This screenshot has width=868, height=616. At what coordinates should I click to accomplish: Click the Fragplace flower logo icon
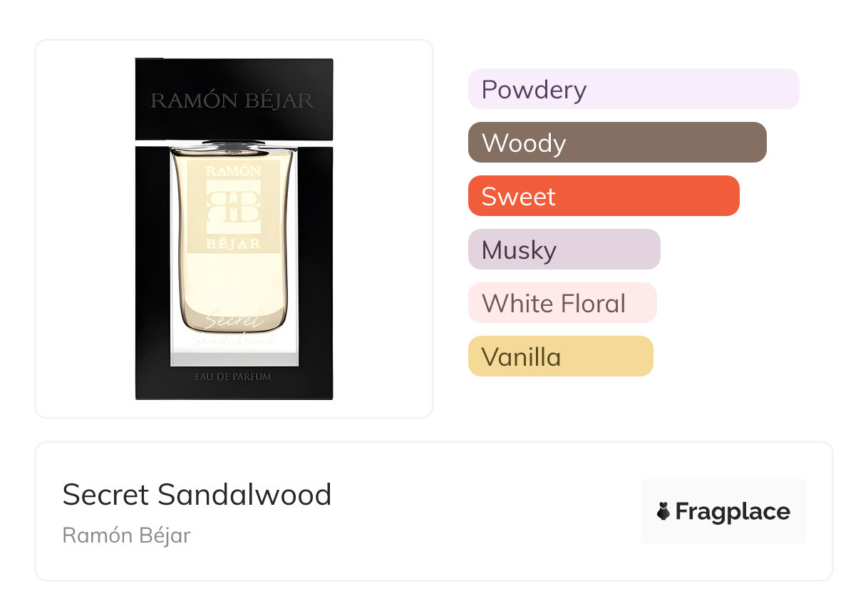click(663, 512)
